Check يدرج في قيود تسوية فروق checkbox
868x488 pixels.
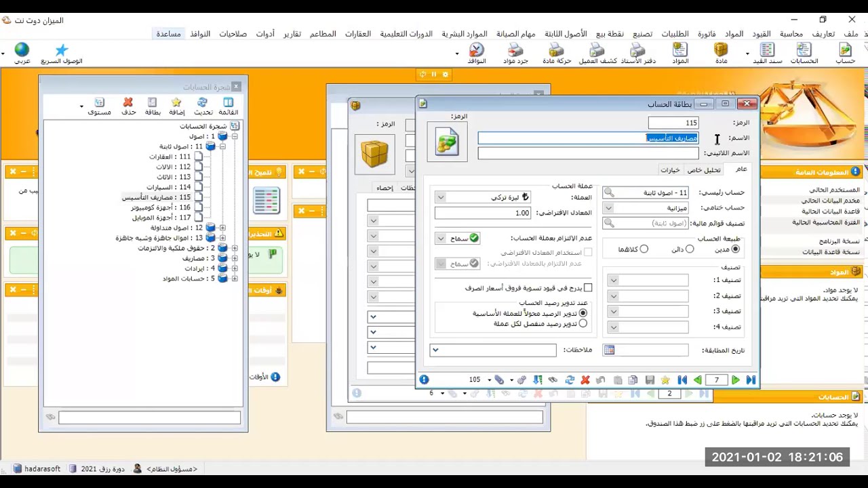tap(588, 288)
